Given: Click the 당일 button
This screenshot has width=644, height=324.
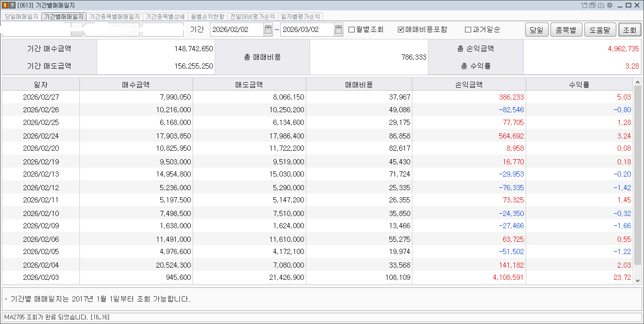Looking at the screenshot, I should 536,29.
